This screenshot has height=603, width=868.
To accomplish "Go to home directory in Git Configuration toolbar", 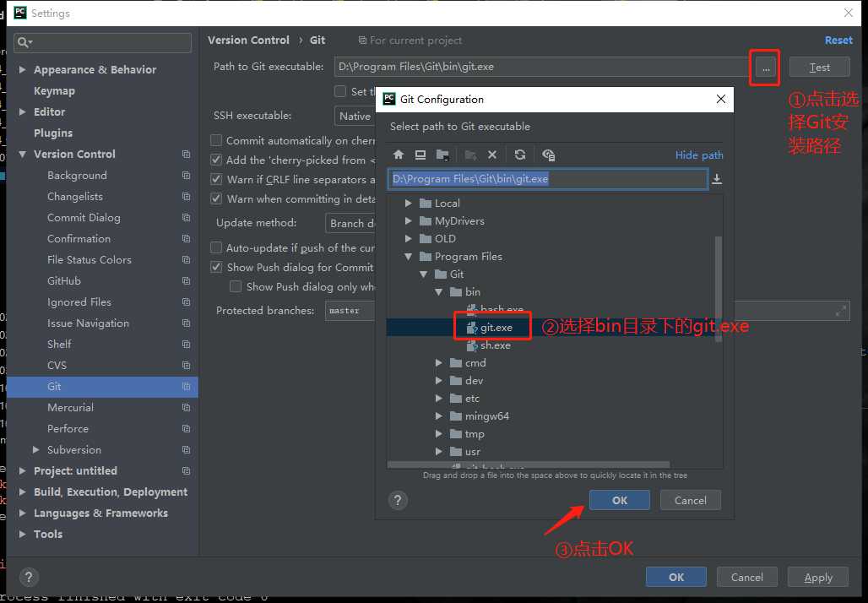I will (x=398, y=155).
